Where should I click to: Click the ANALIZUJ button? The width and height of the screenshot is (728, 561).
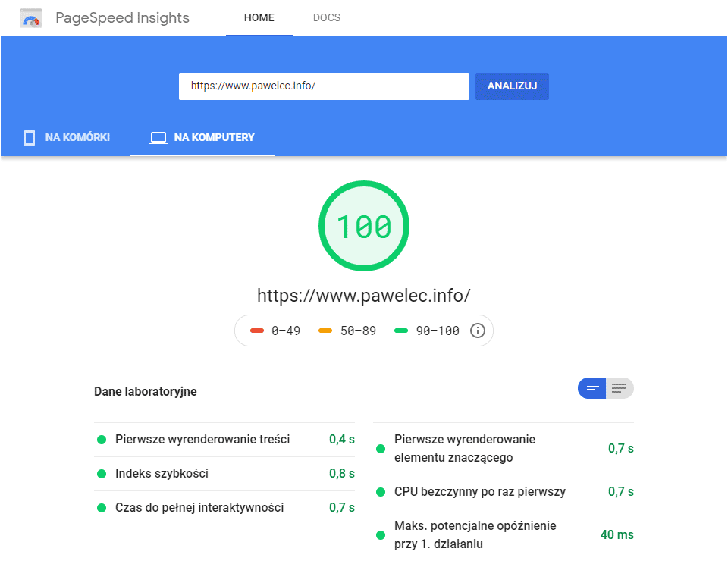[x=512, y=86]
